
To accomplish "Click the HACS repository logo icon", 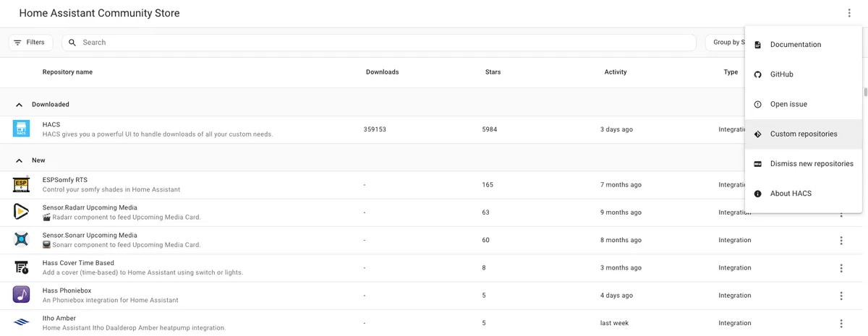I will pos(21,129).
